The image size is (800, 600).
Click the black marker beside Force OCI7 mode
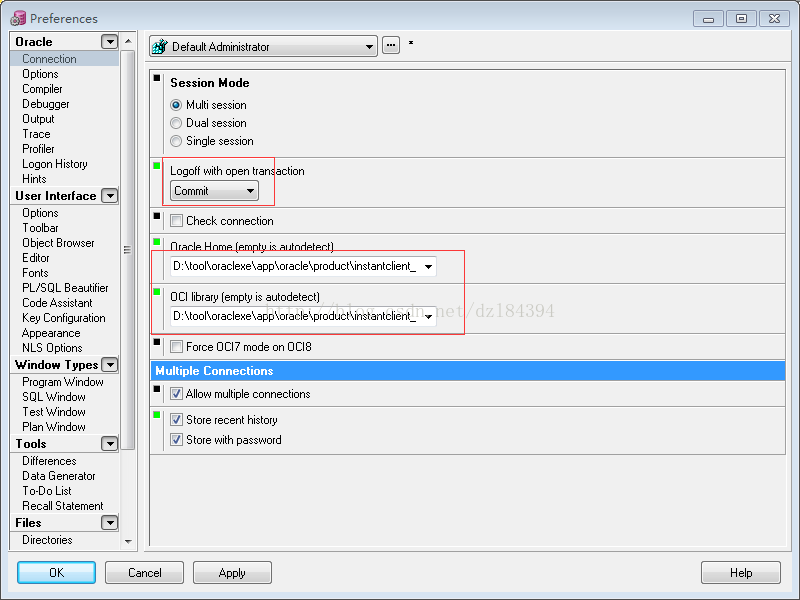pyautogui.click(x=157, y=342)
